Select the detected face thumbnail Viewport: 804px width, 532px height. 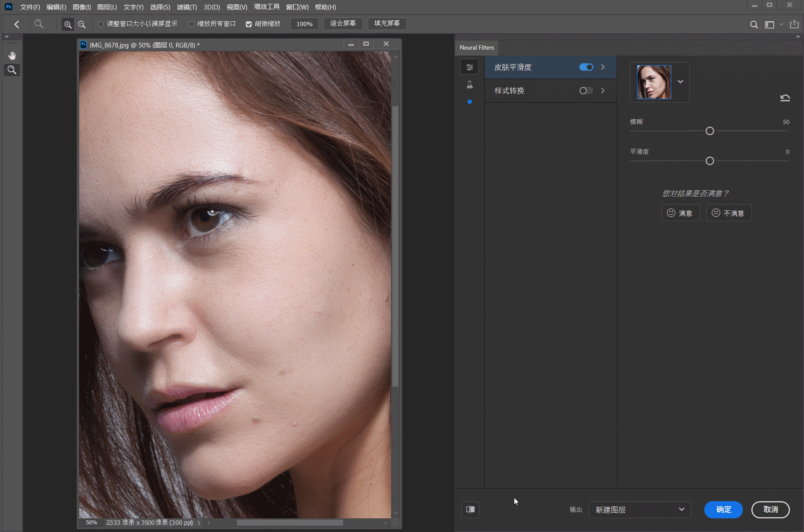[654, 82]
